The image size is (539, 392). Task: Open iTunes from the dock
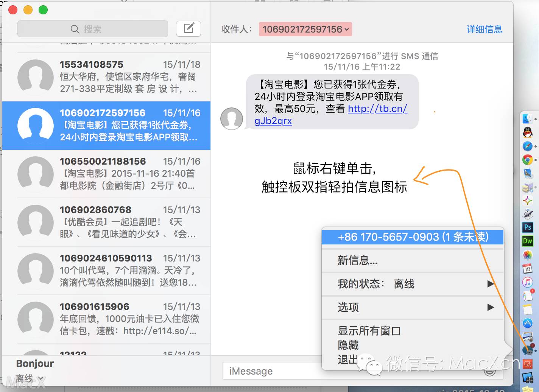click(527, 282)
